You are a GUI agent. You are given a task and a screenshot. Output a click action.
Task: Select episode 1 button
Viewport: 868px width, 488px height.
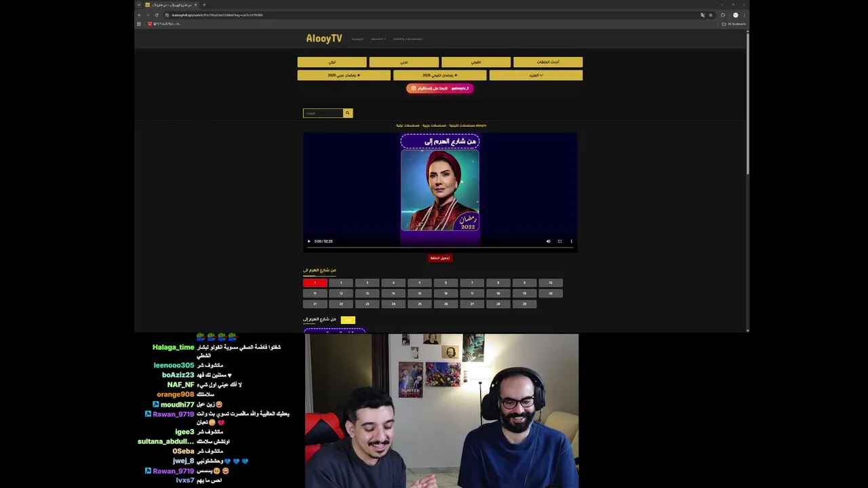point(315,283)
